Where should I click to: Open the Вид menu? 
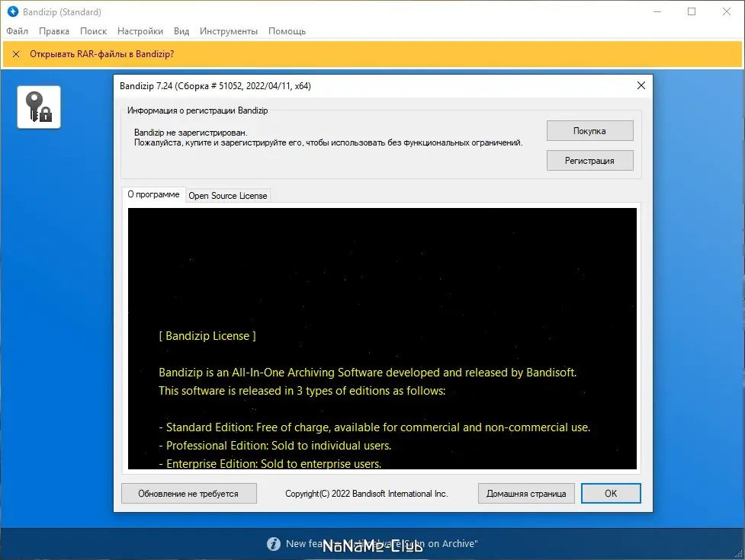181,31
